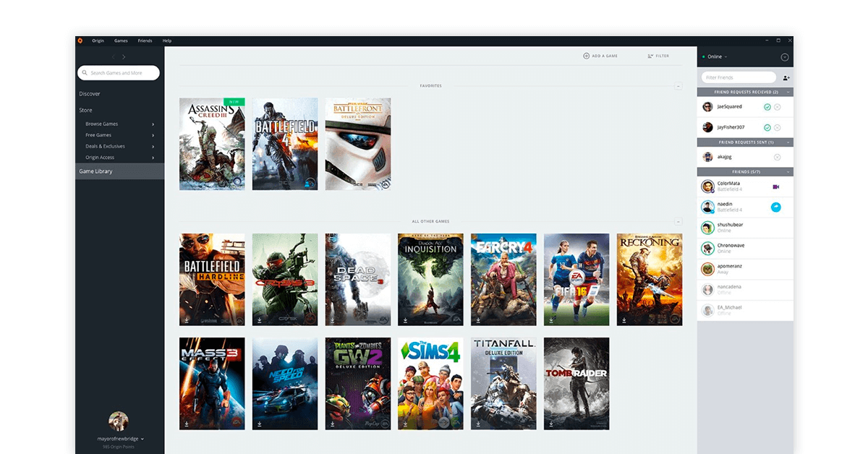This screenshot has width=868, height=454.
Task: Click download icon on The Sims 4 tile
Action: 405,423
